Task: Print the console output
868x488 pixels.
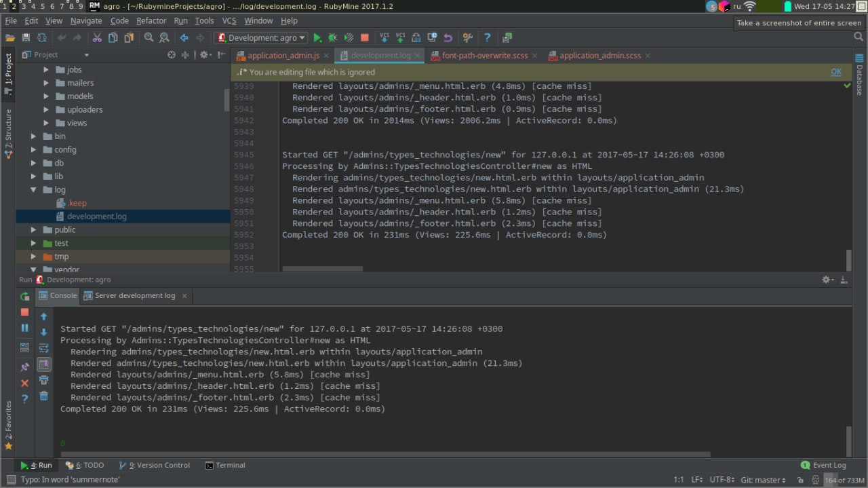Action: coord(44,380)
